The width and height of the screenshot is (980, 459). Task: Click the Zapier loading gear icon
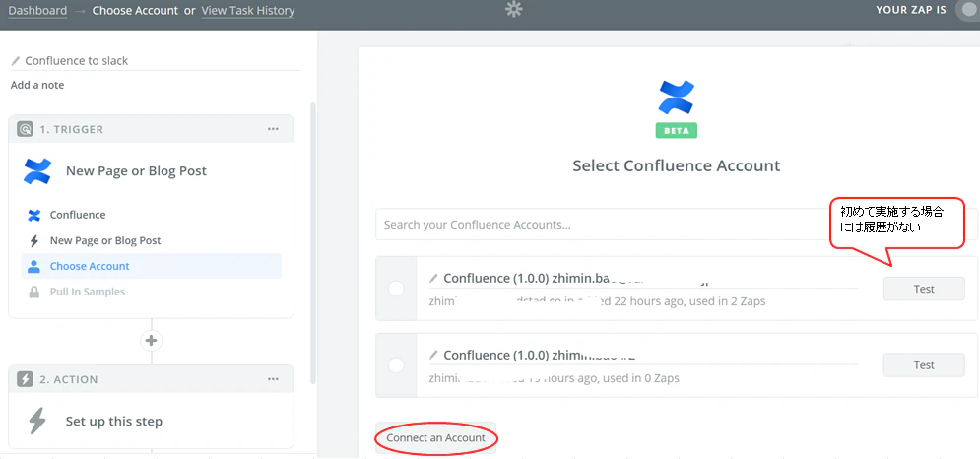(514, 9)
